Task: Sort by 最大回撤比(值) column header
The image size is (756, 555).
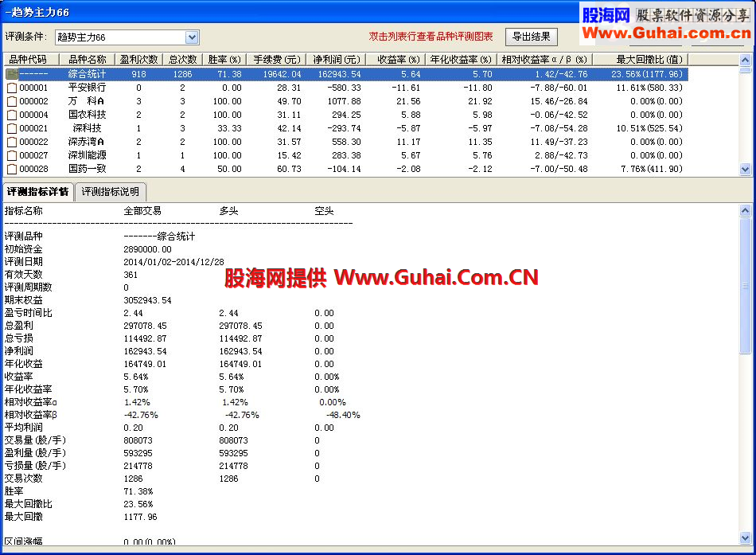Action: coord(641,60)
